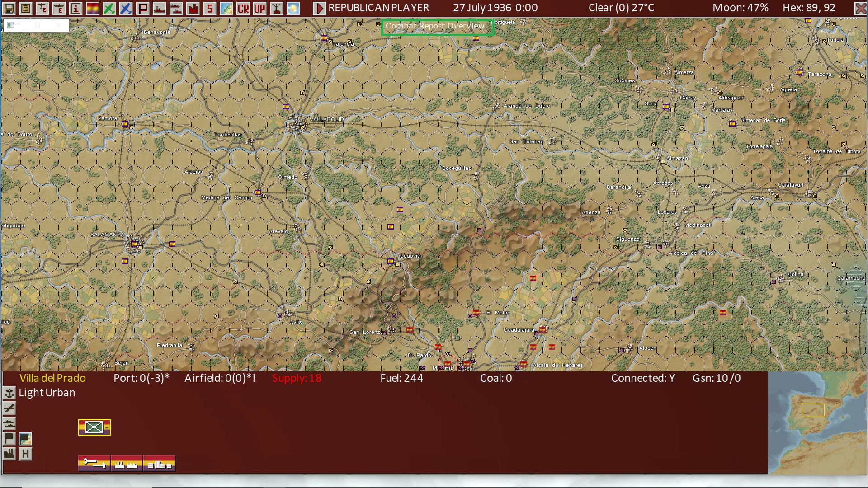The width and height of the screenshot is (868, 488).
Task: Click the Calatayud label on the map
Action: 791,185
